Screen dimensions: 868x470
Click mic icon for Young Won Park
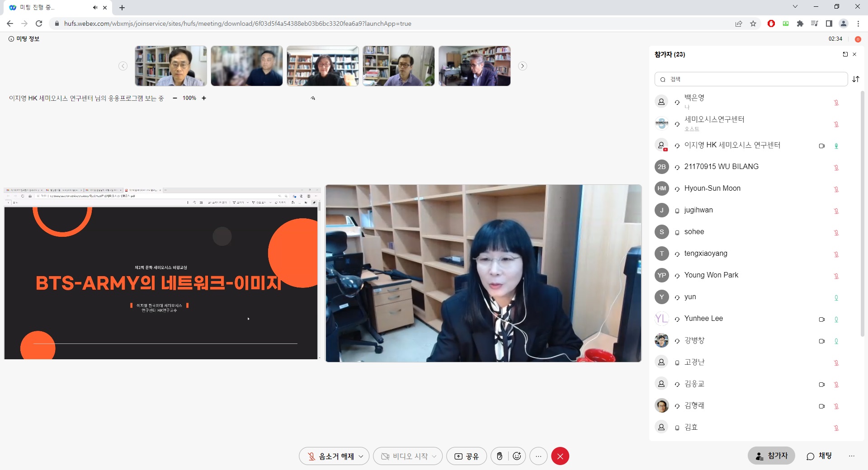(x=836, y=276)
